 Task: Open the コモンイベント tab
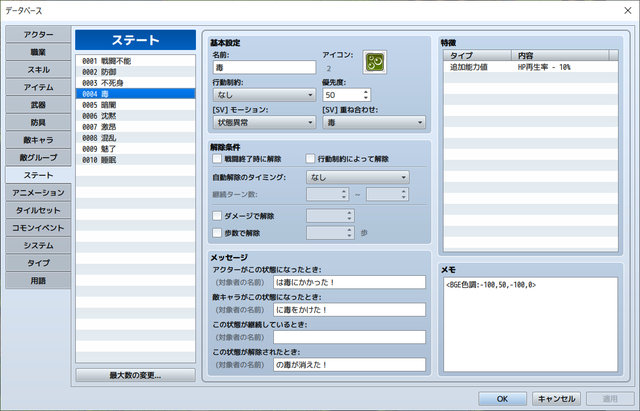[x=38, y=228]
